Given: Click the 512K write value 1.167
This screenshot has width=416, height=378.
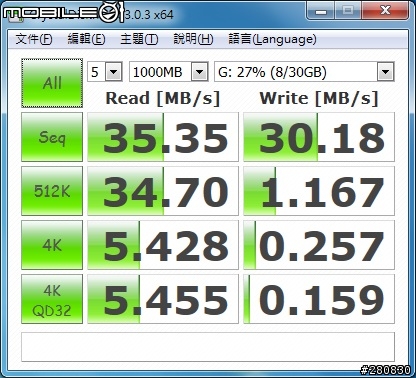Looking at the screenshot, I should point(319,191).
